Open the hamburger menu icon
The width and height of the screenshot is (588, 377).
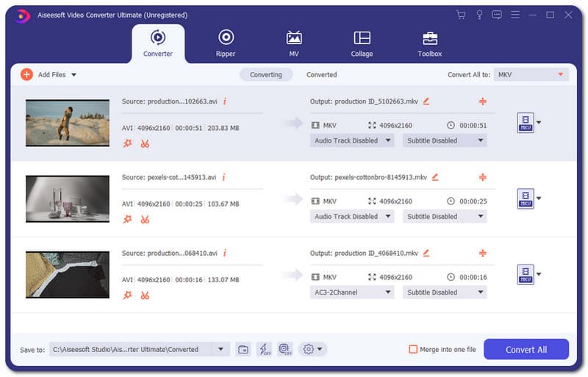click(515, 15)
